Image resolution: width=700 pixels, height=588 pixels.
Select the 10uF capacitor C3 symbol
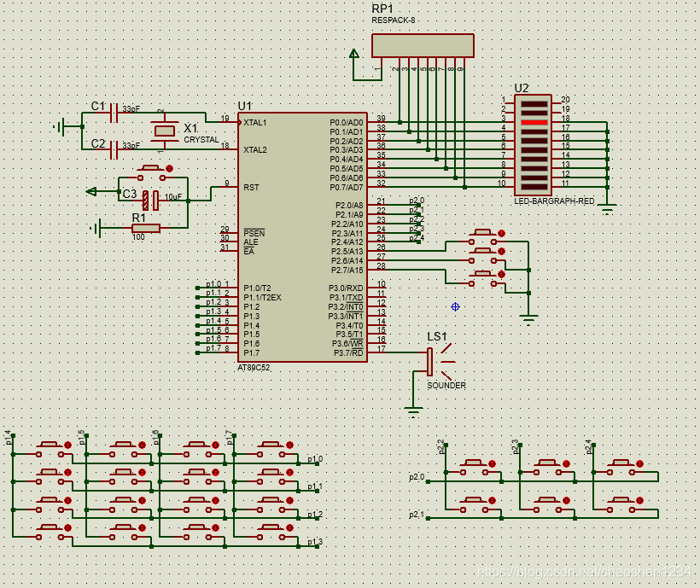click(x=150, y=201)
